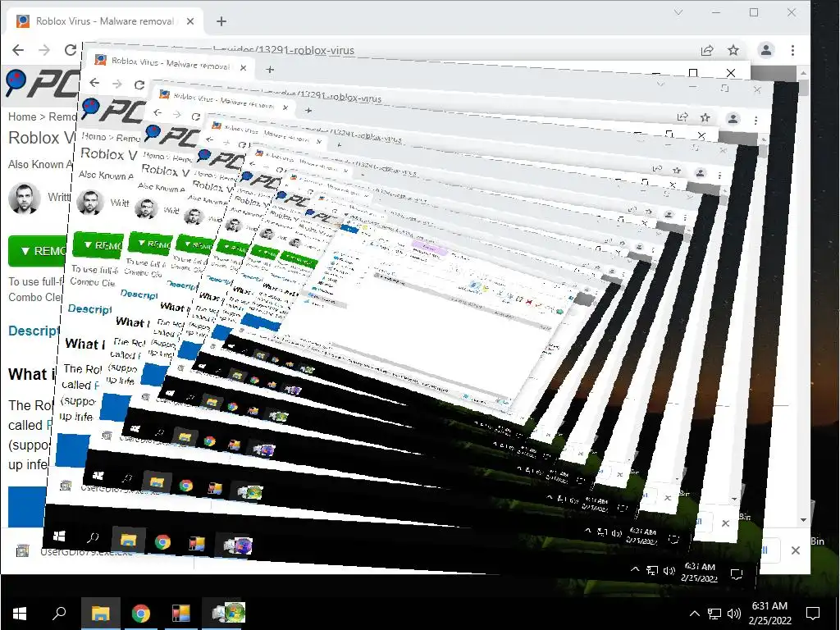This screenshot has width=840, height=630.
Task: Click the outermost PCrisk logo
Action: click(43, 84)
